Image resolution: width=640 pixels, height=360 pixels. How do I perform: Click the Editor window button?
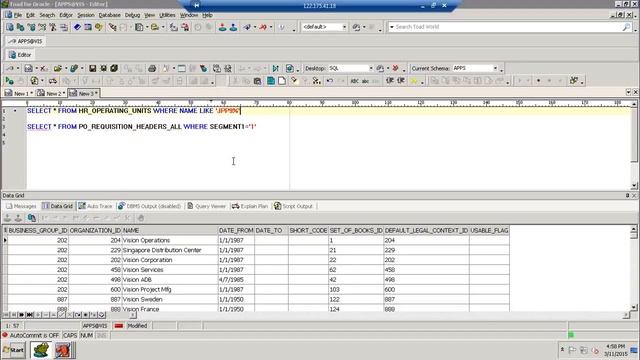tap(20, 55)
